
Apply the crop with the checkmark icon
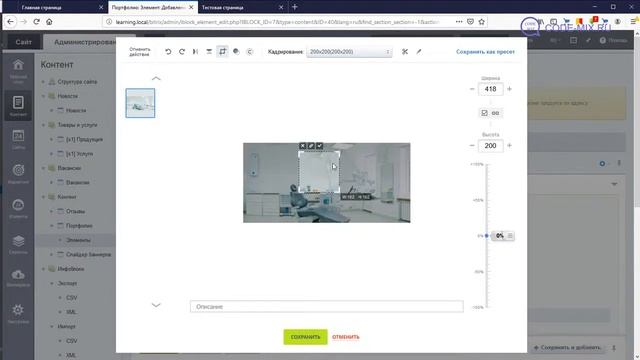coord(320,146)
